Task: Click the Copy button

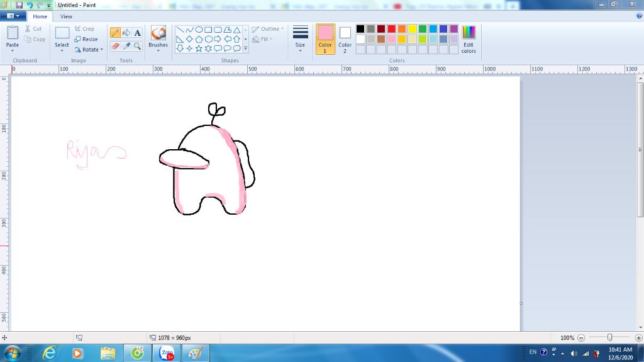Action: [35, 39]
